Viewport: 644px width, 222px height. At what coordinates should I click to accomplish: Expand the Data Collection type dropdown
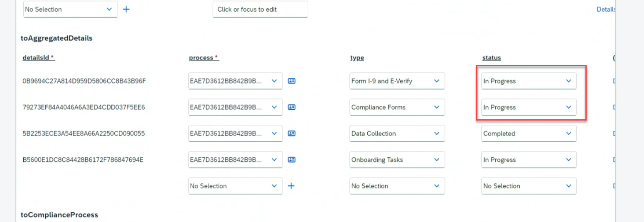(x=397, y=133)
